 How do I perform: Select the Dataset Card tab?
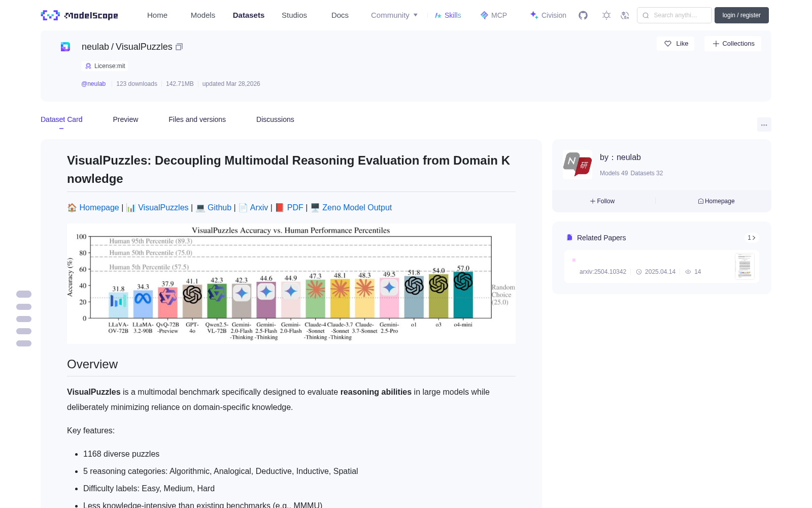click(61, 119)
